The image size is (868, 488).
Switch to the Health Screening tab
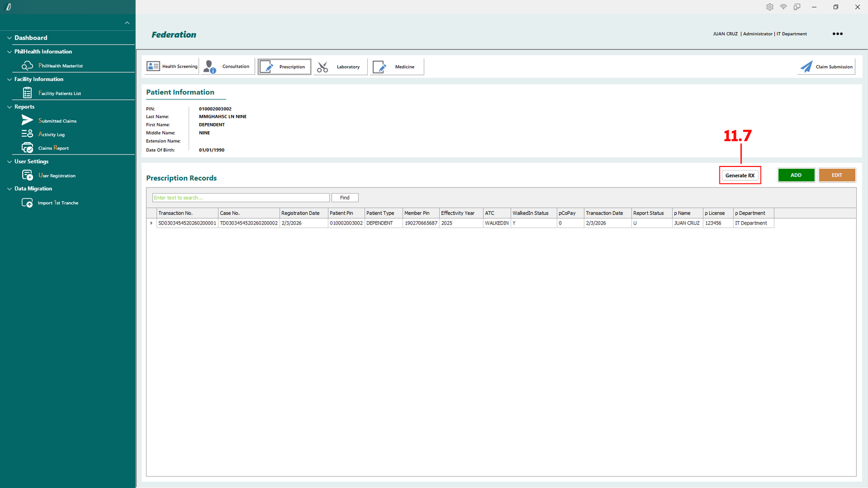tap(172, 67)
